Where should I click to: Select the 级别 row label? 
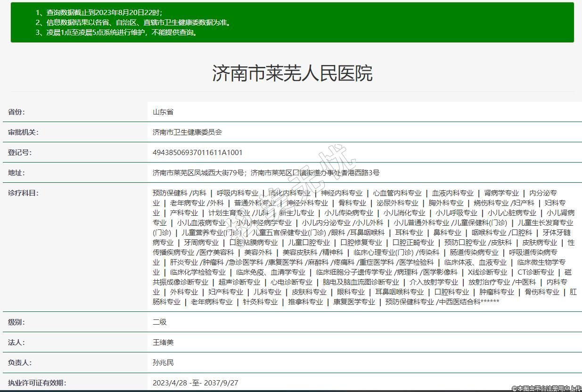[16, 322]
